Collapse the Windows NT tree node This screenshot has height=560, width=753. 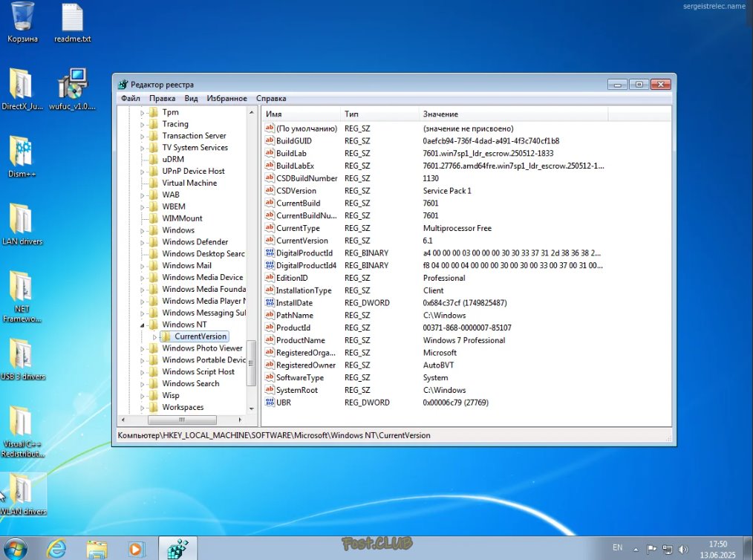(x=142, y=325)
